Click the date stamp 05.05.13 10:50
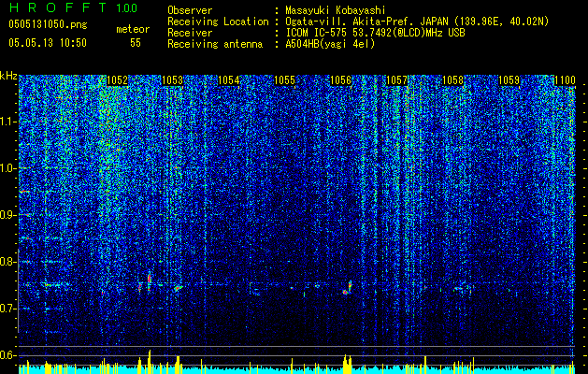588x374 pixels. pos(48,43)
